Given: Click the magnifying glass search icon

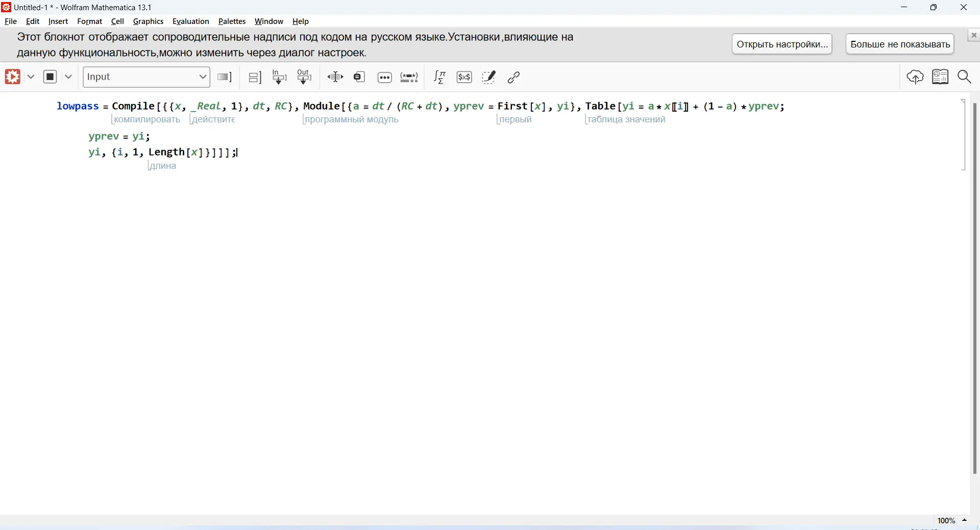Looking at the screenshot, I should point(965,77).
